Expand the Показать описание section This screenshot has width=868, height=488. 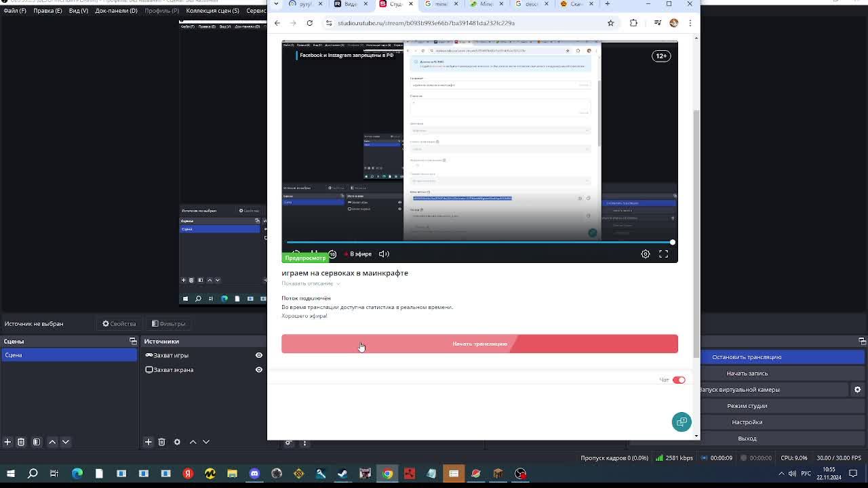(x=311, y=283)
